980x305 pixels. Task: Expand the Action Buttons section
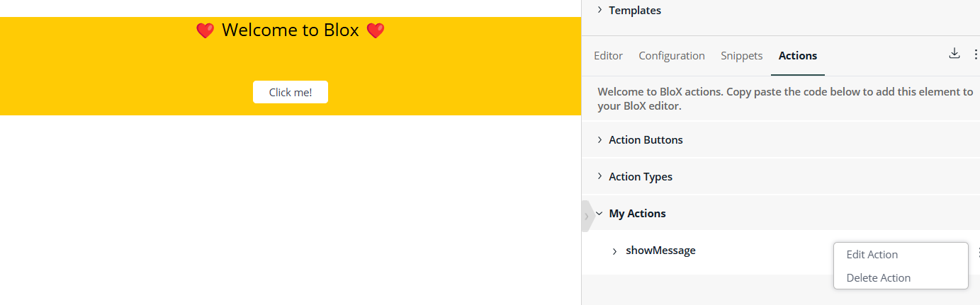[x=781, y=140]
